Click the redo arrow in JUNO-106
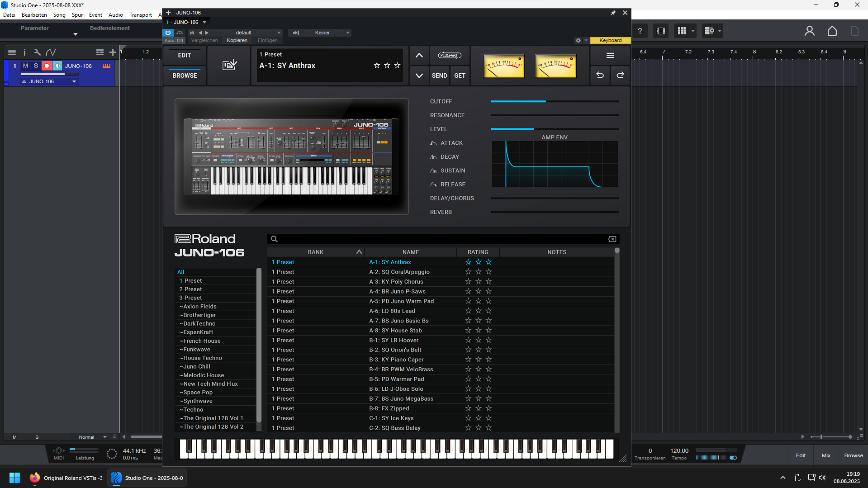The height and width of the screenshot is (488, 868). point(620,75)
